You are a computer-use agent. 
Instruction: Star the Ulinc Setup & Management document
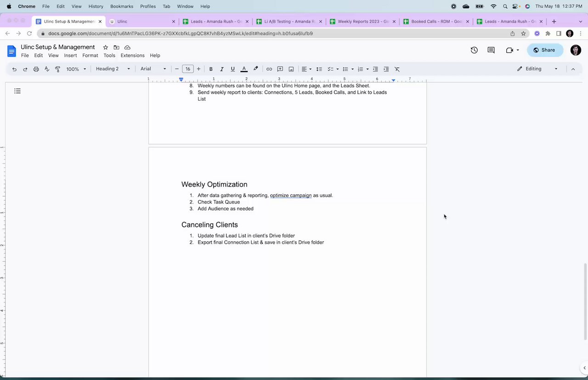coord(105,47)
